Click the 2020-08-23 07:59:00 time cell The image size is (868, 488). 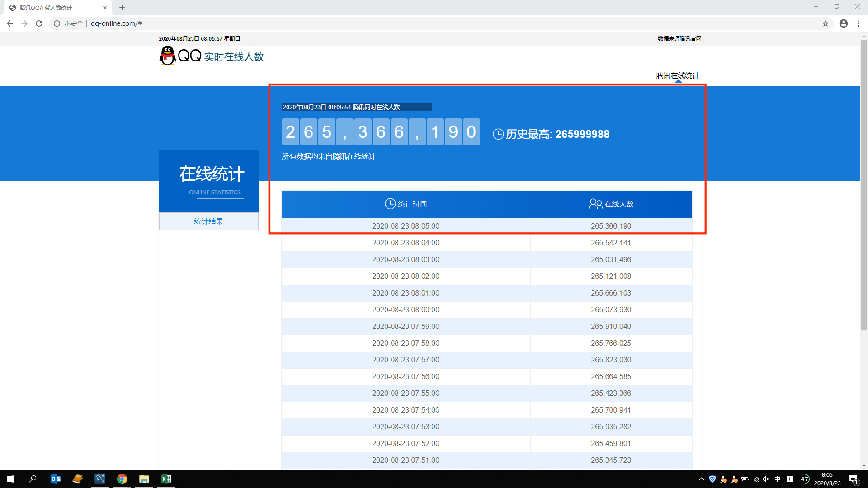tap(406, 326)
